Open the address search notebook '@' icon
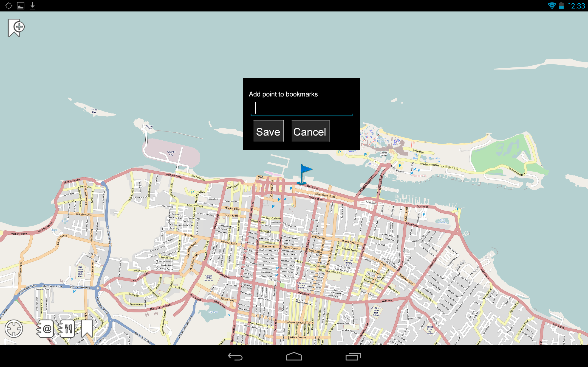Screen dimensions: 588x367 point(46,329)
